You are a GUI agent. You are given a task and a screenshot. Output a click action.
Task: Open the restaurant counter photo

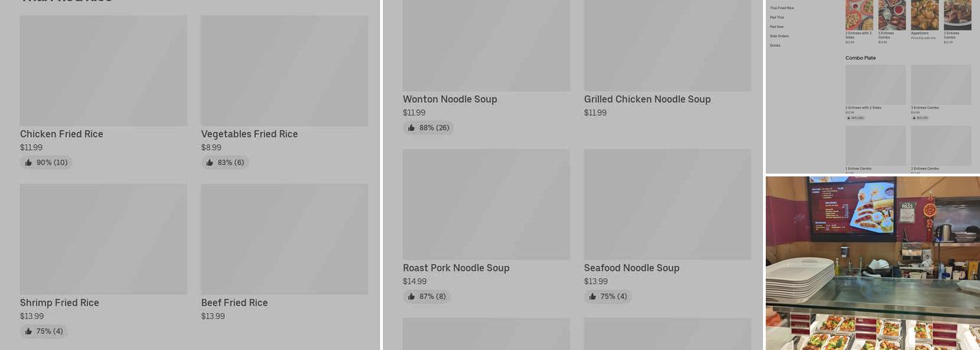pos(872,262)
